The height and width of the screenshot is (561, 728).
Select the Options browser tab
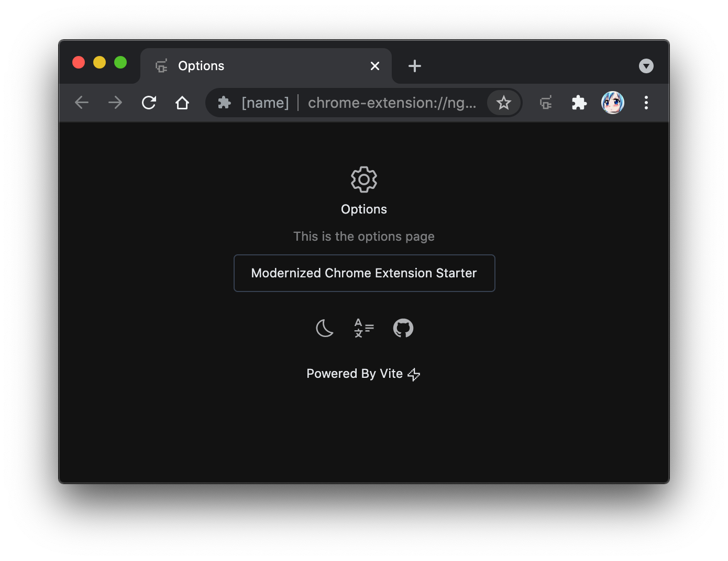pos(266,66)
